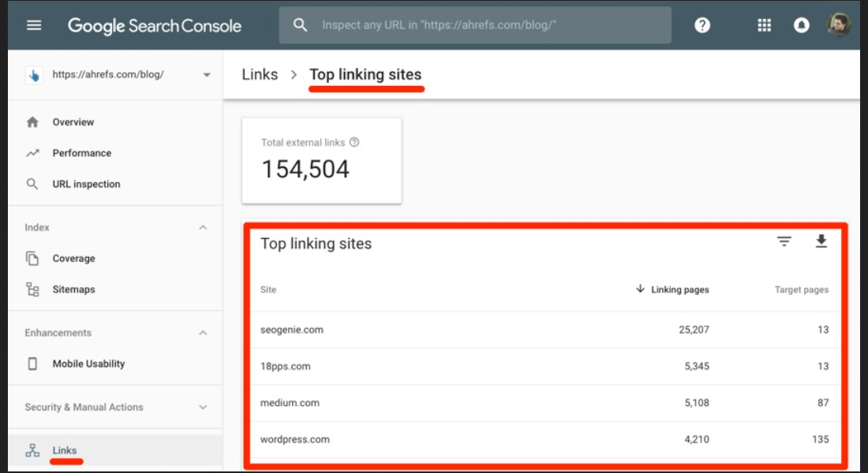Screen dimensions: 868x473
Task: Open the 18pps.com row
Action: tap(545, 367)
